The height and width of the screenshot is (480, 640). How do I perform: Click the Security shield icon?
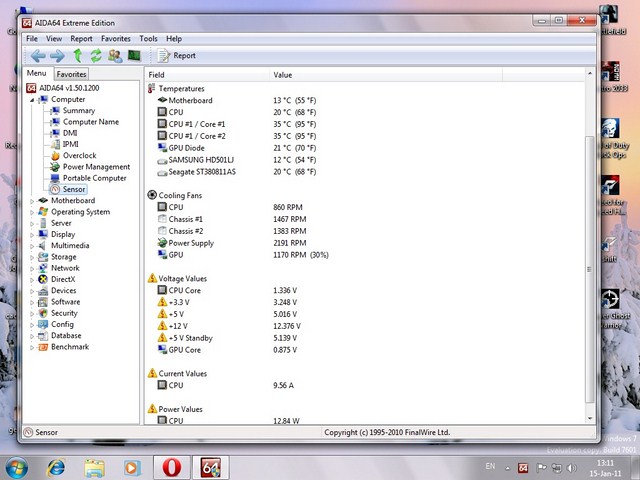tap(43, 313)
